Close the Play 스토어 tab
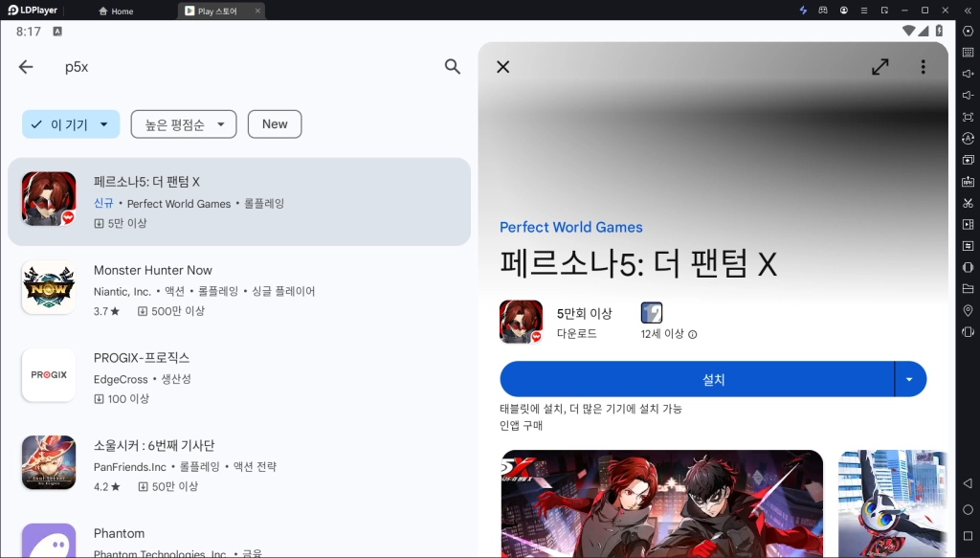Image resolution: width=980 pixels, height=558 pixels. pos(257,11)
